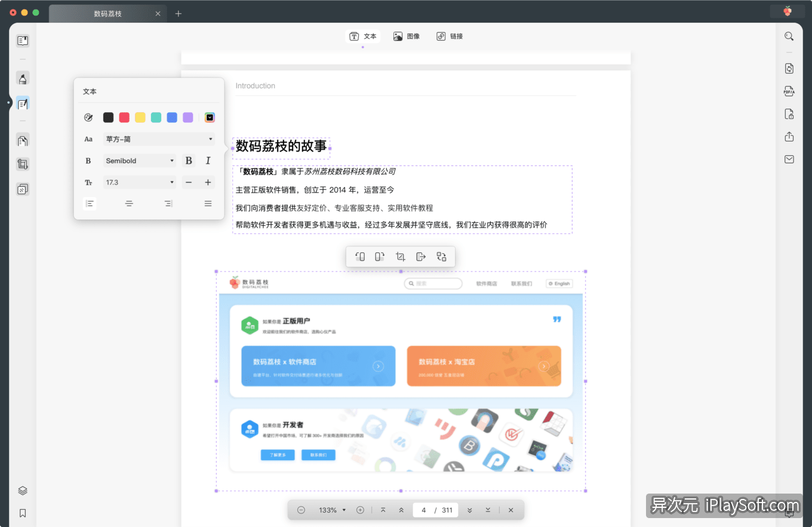Switch to the 链接 editing tab
This screenshot has height=527, width=812.
pos(450,36)
